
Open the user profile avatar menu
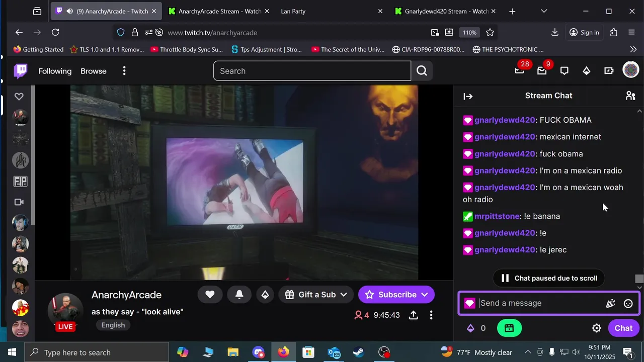click(630, 70)
